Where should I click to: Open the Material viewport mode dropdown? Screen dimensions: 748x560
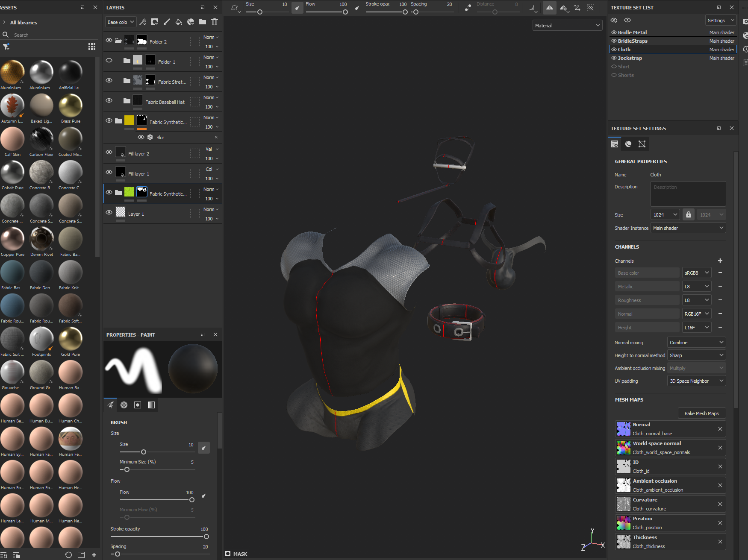(x=567, y=26)
